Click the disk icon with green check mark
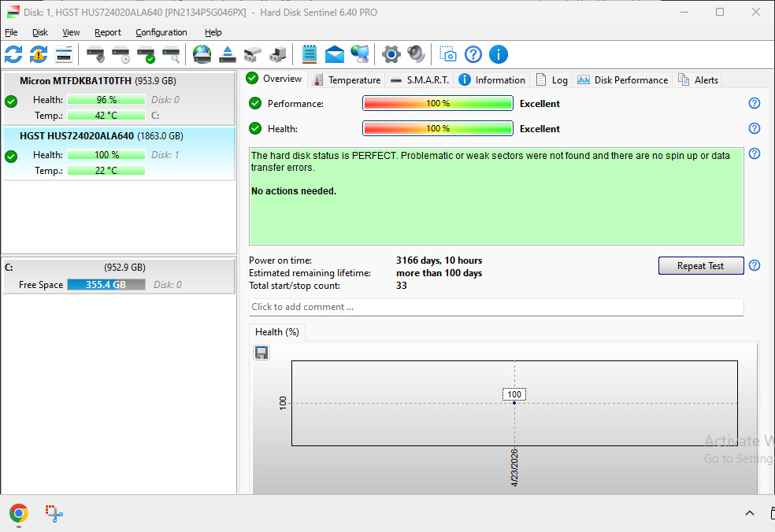775x532 pixels. pyautogui.click(x=146, y=54)
